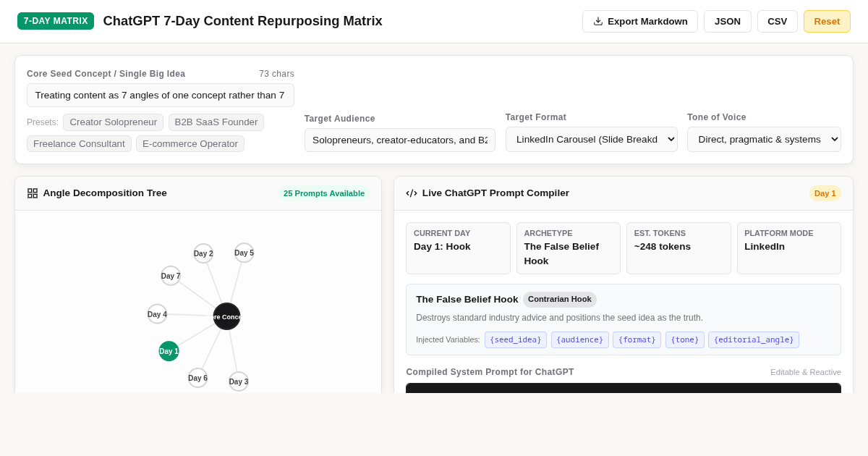Click the Angle Decomposition Tree grid icon
This screenshot has height=456, width=868.
click(33, 193)
